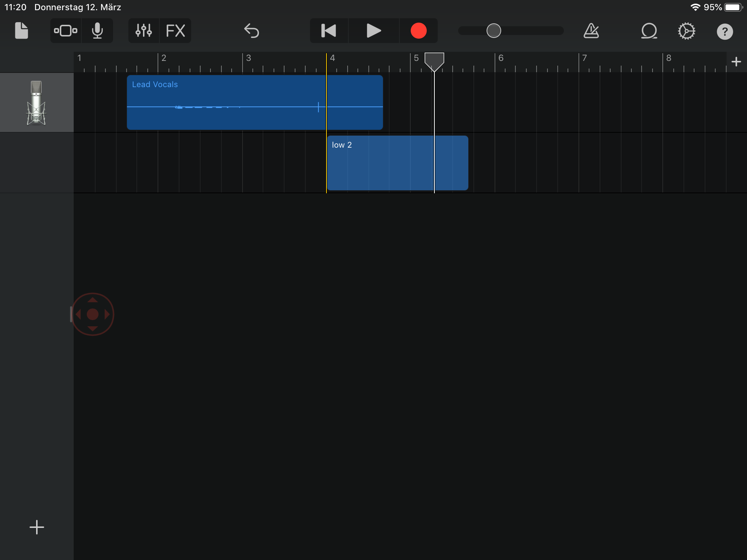This screenshot has height=560, width=747.
Task: Show track controls mixer sliders
Action: coord(144,31)
